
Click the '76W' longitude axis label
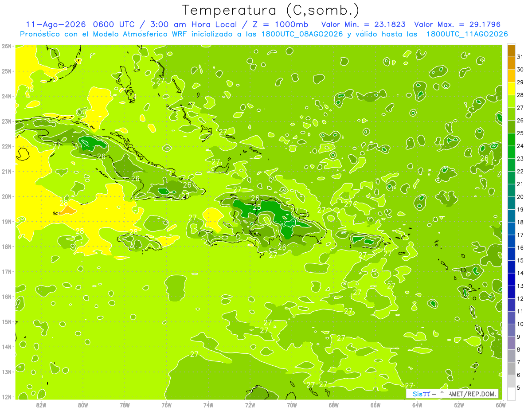[x=166, y=405]
